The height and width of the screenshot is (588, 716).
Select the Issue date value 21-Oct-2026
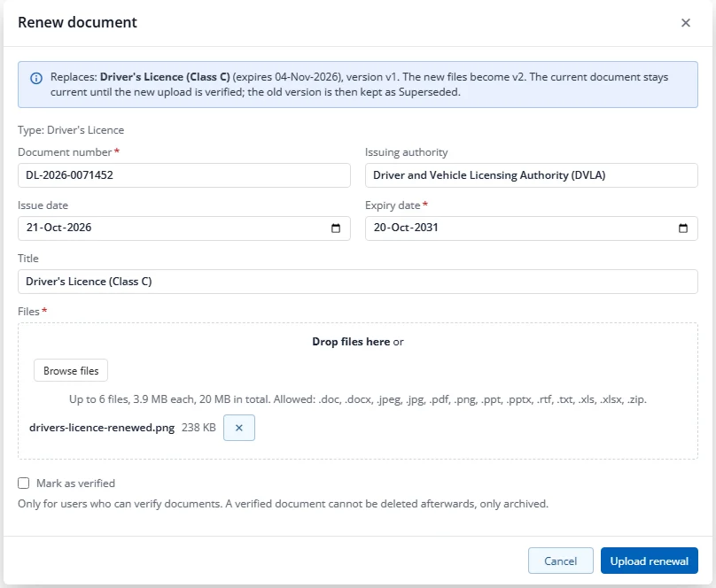click(58, 228)
